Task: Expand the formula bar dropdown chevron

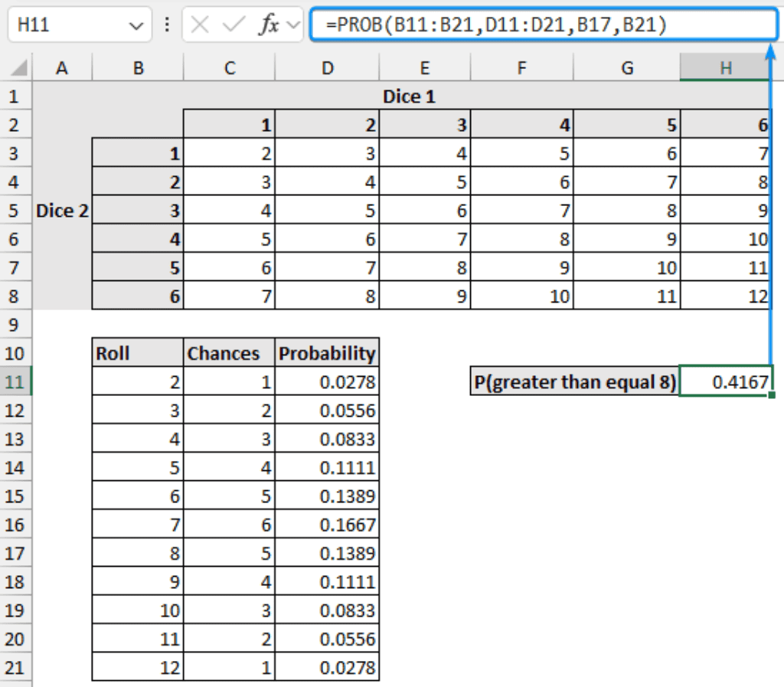Action: click(x=292, y=25)
